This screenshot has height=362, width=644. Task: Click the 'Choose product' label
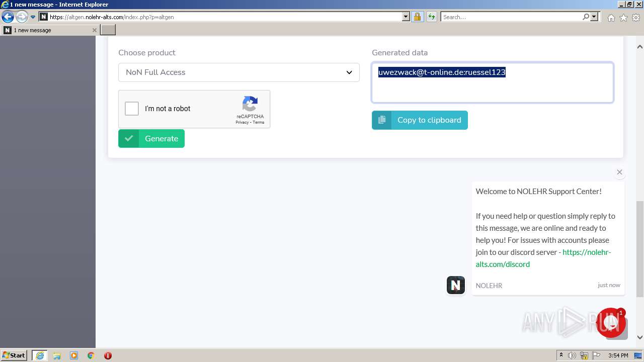[x=147, y=52]
